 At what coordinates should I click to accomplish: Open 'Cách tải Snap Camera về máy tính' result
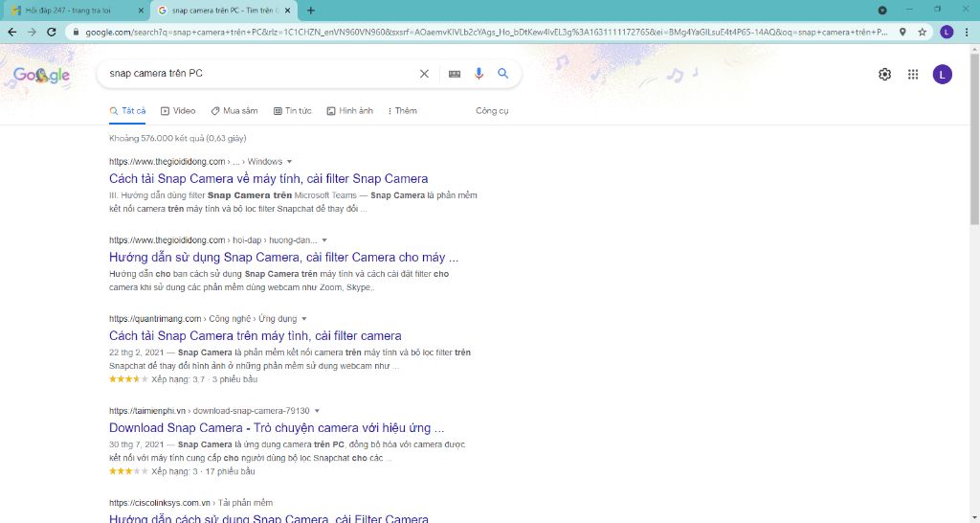click(x=269, y=179)
